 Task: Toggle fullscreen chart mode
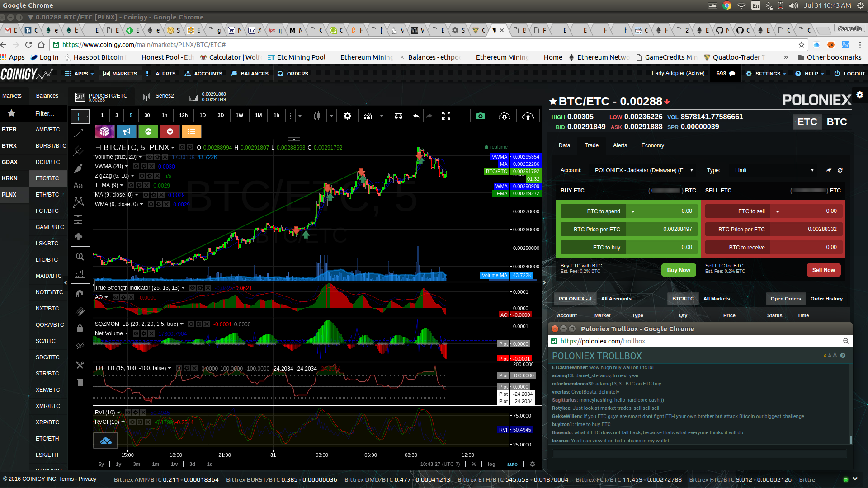coord(446,116)
